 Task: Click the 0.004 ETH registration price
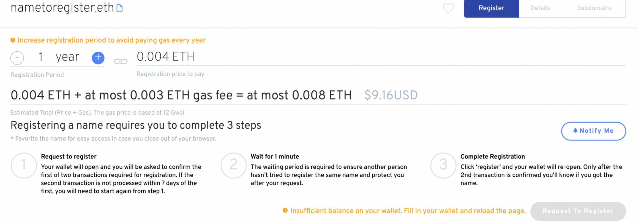[x=165, y=57]
